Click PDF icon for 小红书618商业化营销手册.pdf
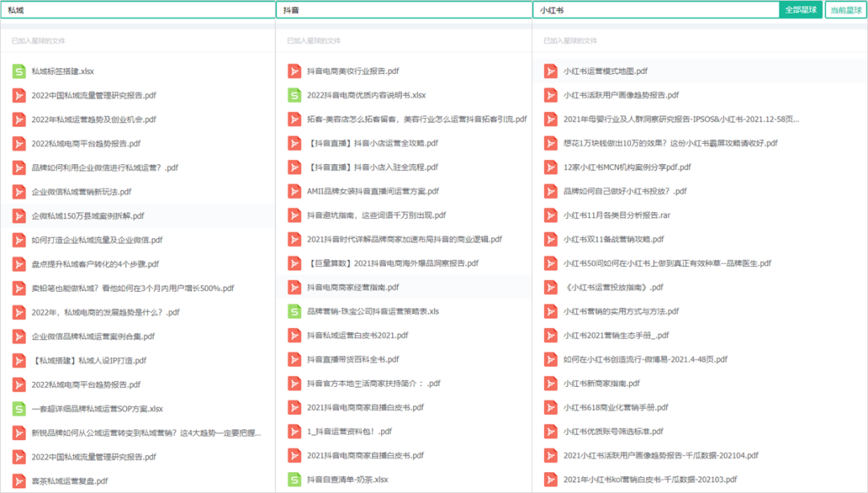The width and height of the screenshot is (868, 493). pyautogui.click(x=551, y=408)
